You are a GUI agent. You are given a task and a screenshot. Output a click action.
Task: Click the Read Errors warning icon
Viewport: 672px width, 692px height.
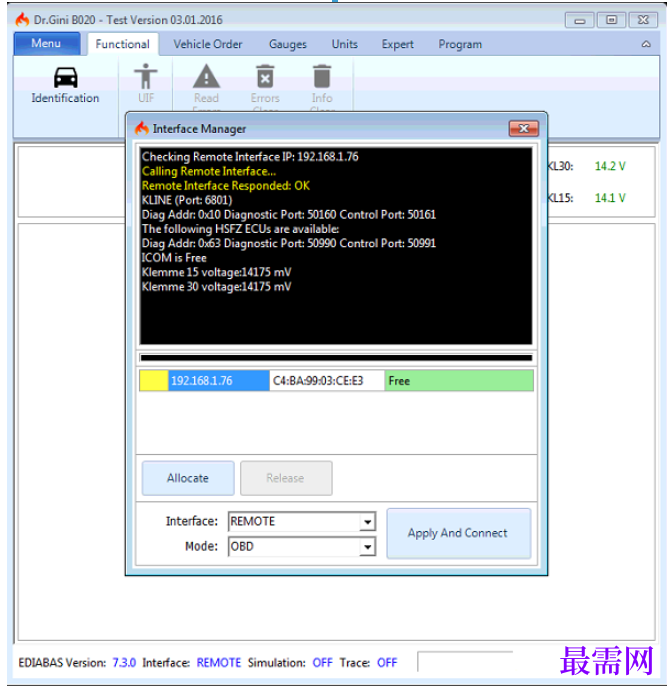(206, 76)
